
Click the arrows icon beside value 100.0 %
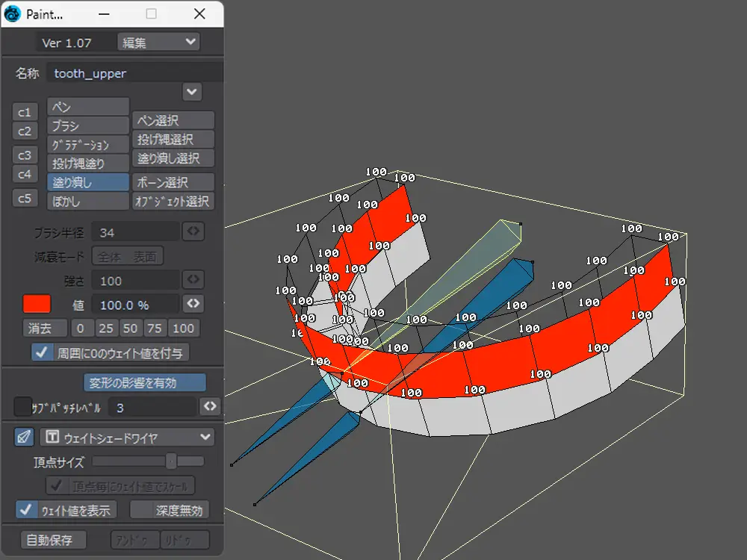193,303
